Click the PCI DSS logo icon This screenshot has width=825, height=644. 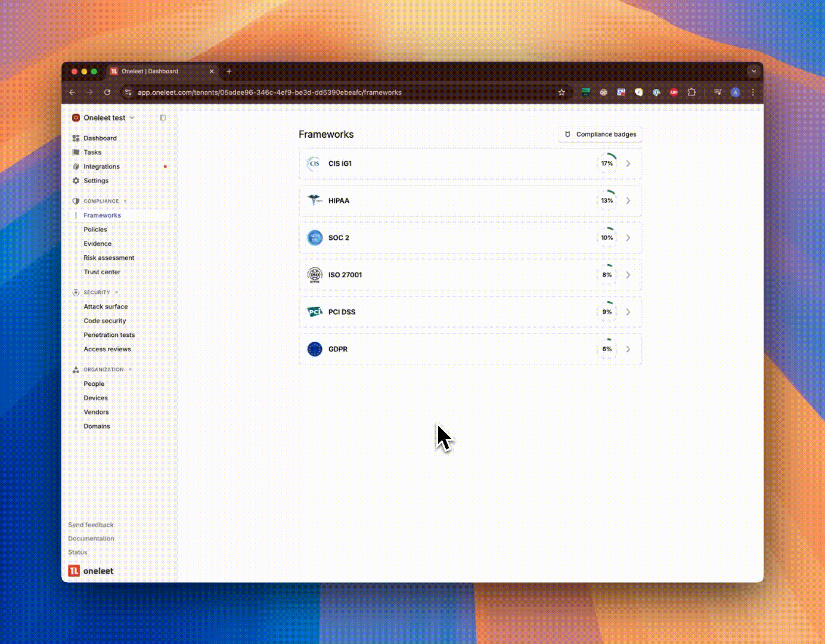(314, 312)
